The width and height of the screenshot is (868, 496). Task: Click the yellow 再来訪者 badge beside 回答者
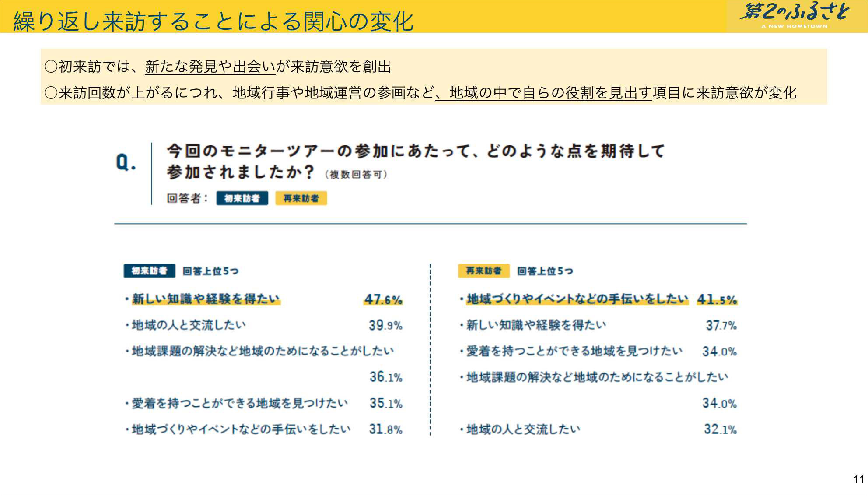click(x=301, y=198)
